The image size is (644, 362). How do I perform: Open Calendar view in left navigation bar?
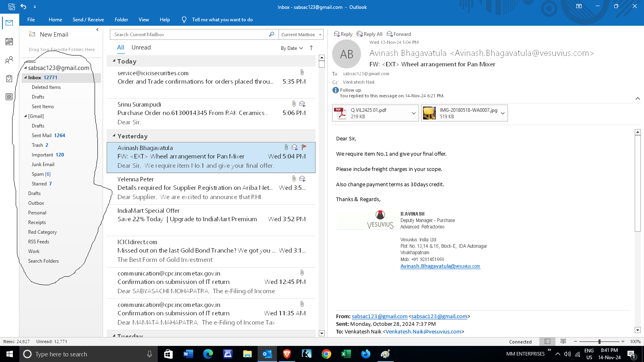pyautogui.click(x=9, y=41)
